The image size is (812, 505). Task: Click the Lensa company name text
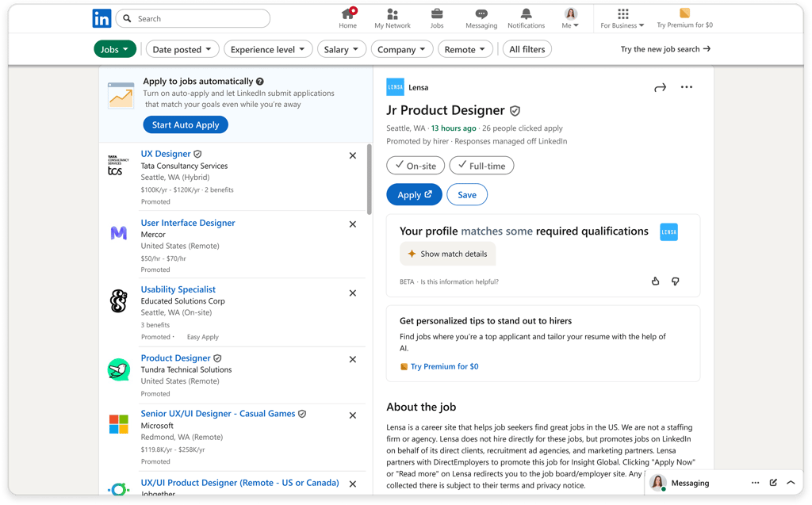[x=419, y=87]
